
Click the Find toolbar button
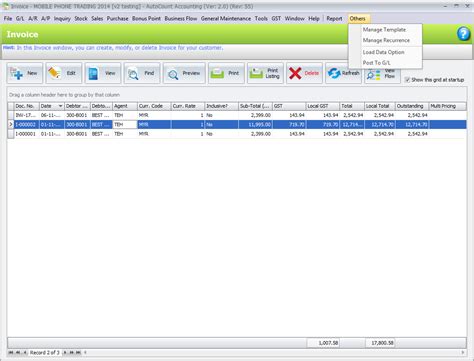point(142,73)
